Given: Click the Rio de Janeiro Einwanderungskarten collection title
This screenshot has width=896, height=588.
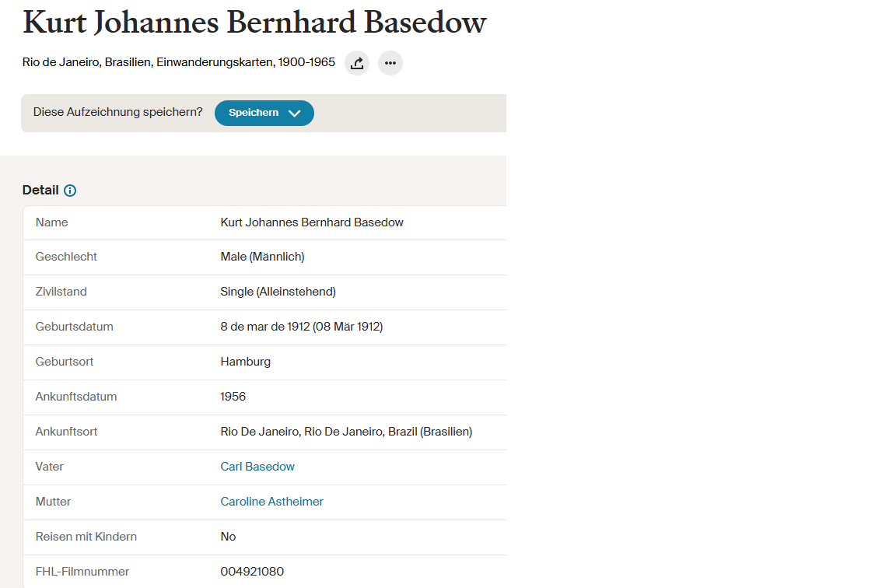Looking at the screenshot, I should pos(179,62).
